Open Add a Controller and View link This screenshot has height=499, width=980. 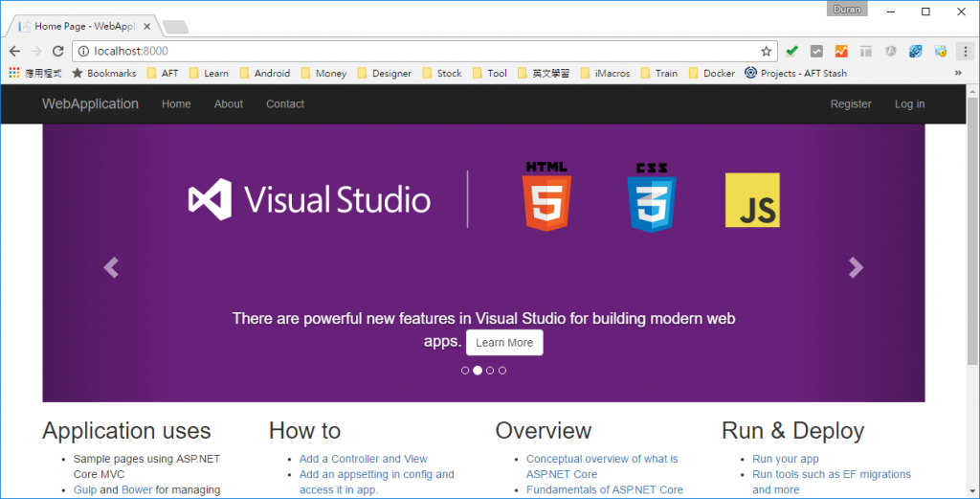pyautogui.click(x=363, y=459)
